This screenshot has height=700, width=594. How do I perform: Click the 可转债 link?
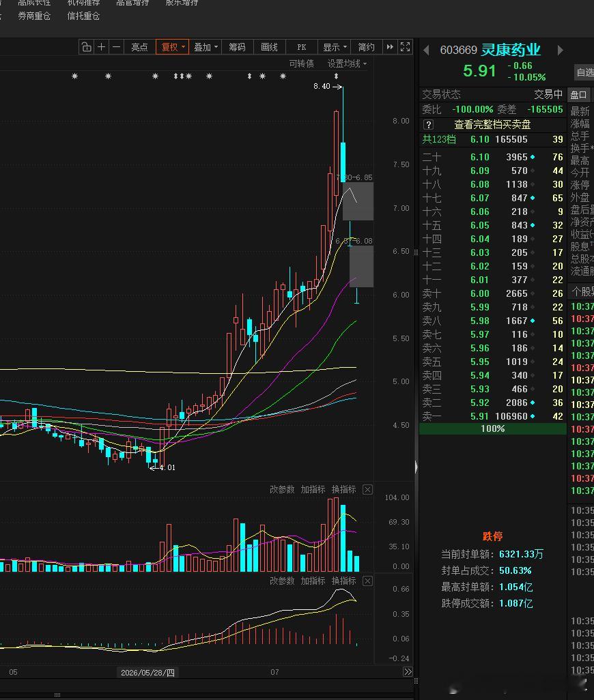[x=302, y=63]
